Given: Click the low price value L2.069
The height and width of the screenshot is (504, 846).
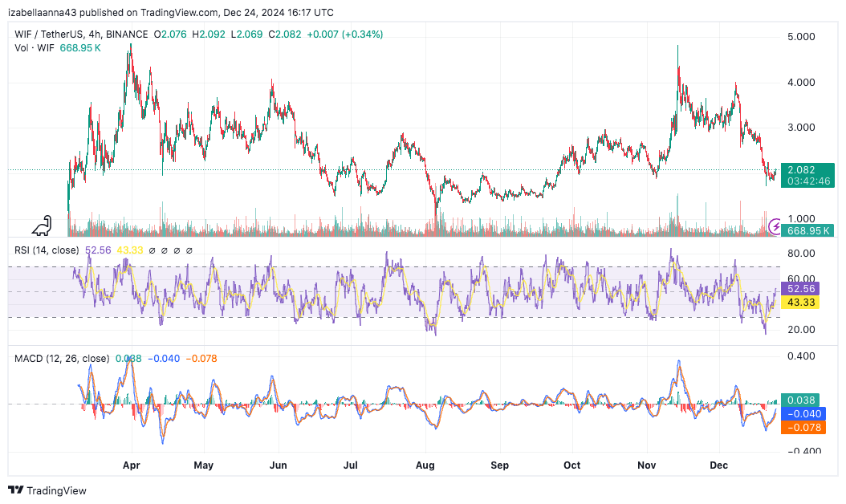Looking at the screenshot, I should point(246,34).
